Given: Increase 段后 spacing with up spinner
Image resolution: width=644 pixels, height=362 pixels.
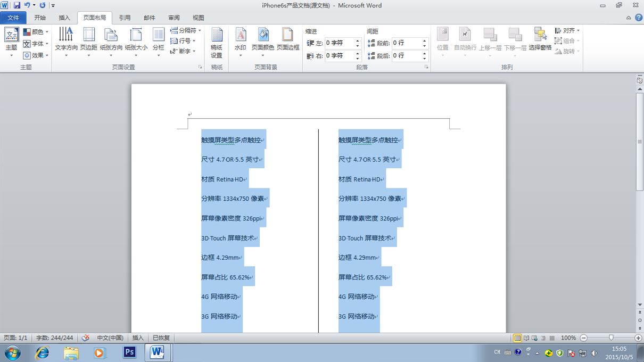Looking at the screenshot, I should point(425,53).
